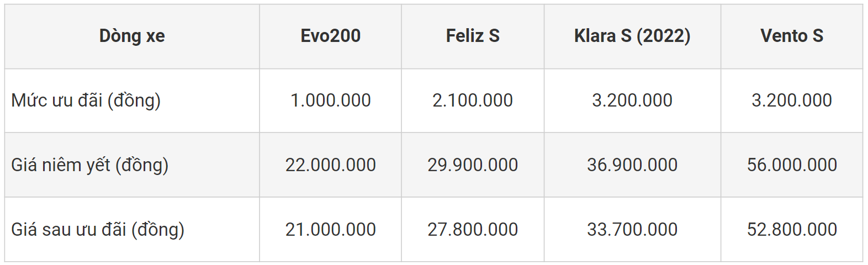Click Evo200 final price 21.000.000

pos(330,230)
